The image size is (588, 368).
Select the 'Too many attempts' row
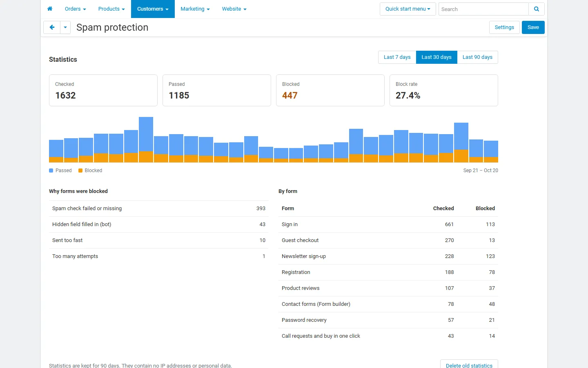pos(159,256)
